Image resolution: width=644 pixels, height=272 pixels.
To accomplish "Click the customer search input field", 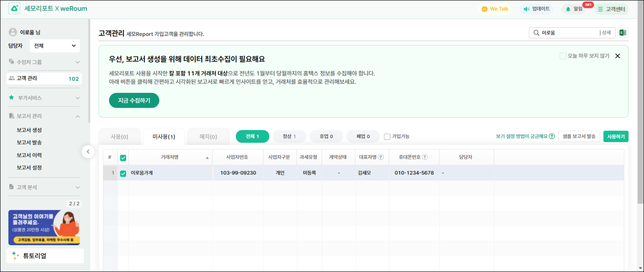I will 568,33.
